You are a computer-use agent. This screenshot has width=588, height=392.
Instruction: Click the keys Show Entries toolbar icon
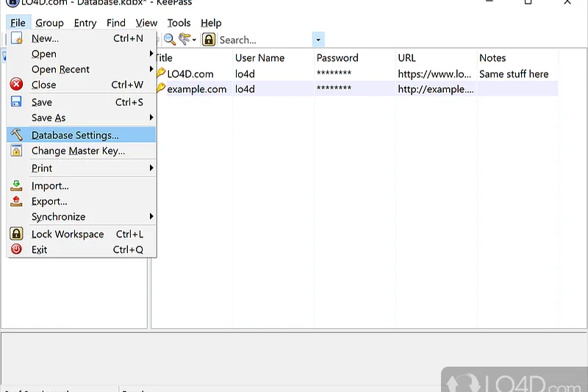184,39
